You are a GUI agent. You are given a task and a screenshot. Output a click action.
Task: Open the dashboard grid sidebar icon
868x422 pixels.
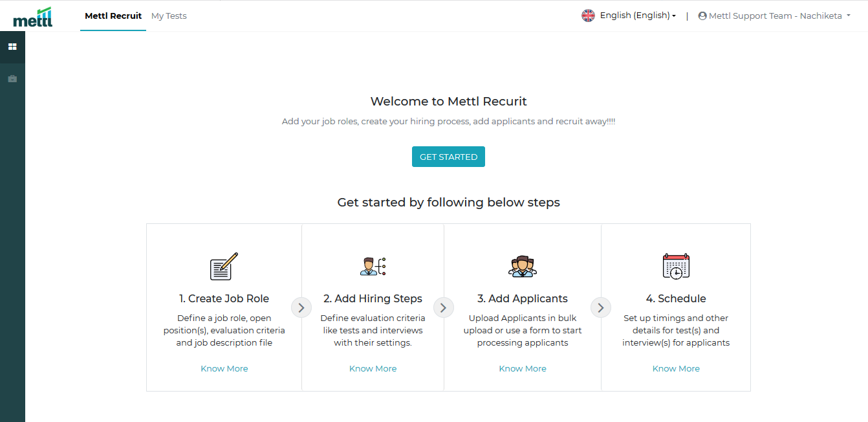tap(12, 47)
